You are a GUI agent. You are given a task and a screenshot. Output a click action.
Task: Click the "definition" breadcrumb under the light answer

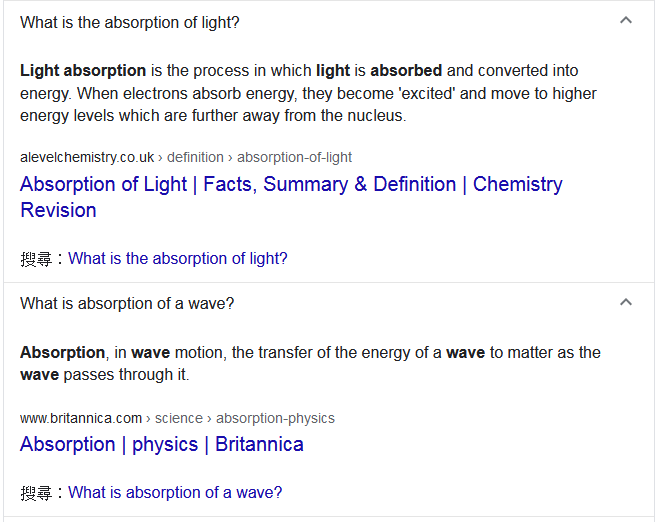(195, 157)
